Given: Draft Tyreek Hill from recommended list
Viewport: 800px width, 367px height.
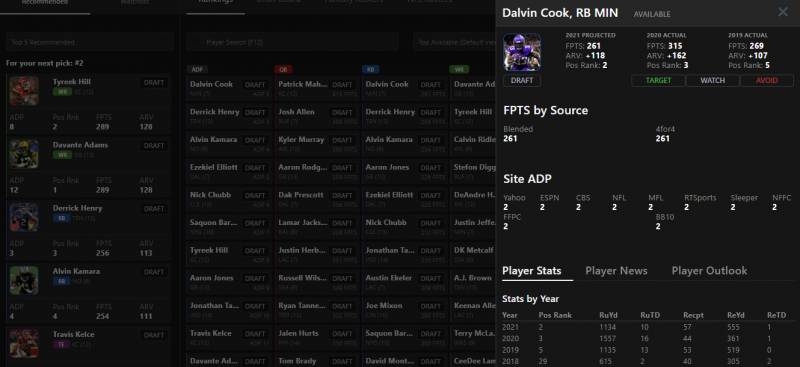Looking at the screenshot, I should tap(154, 83).
